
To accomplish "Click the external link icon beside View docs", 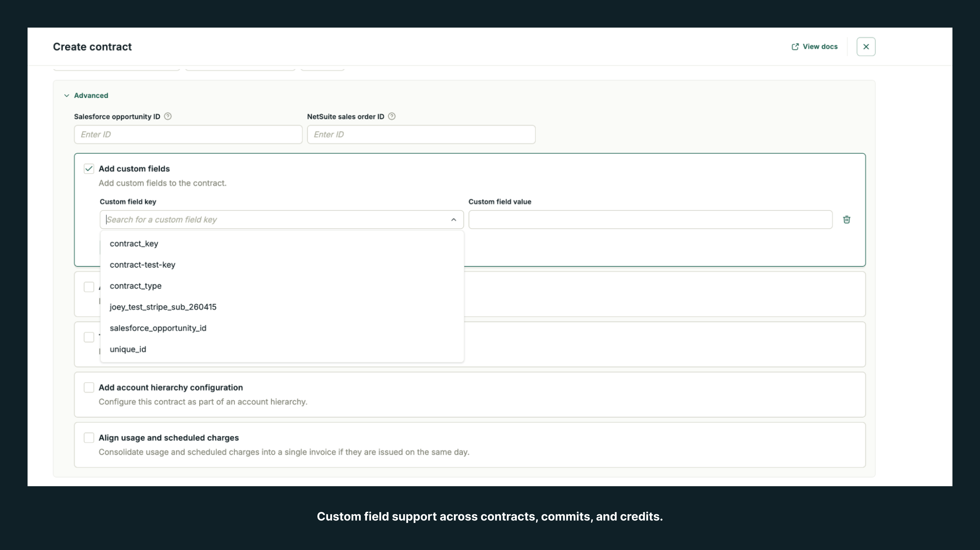I will pyautogui.click(x=795, y=46).
